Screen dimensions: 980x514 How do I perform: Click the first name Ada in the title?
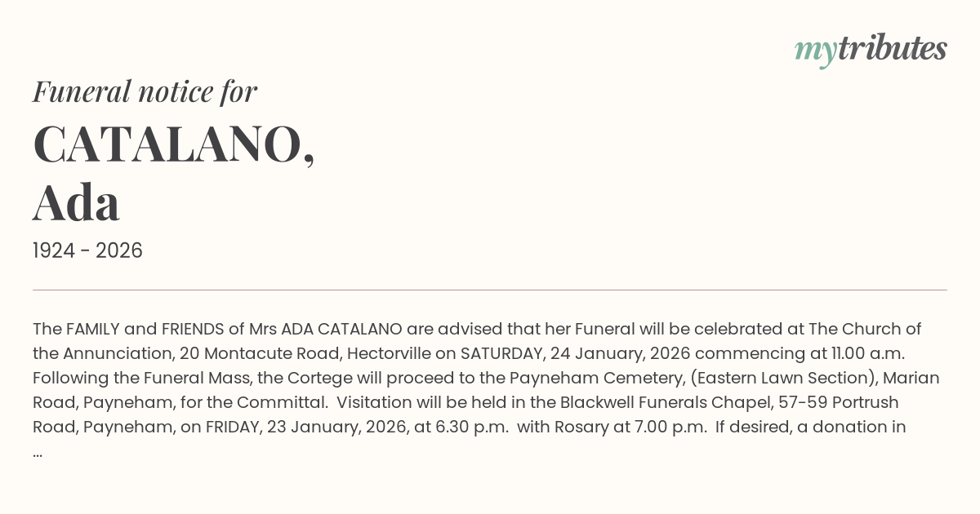(x=76, y=202)
